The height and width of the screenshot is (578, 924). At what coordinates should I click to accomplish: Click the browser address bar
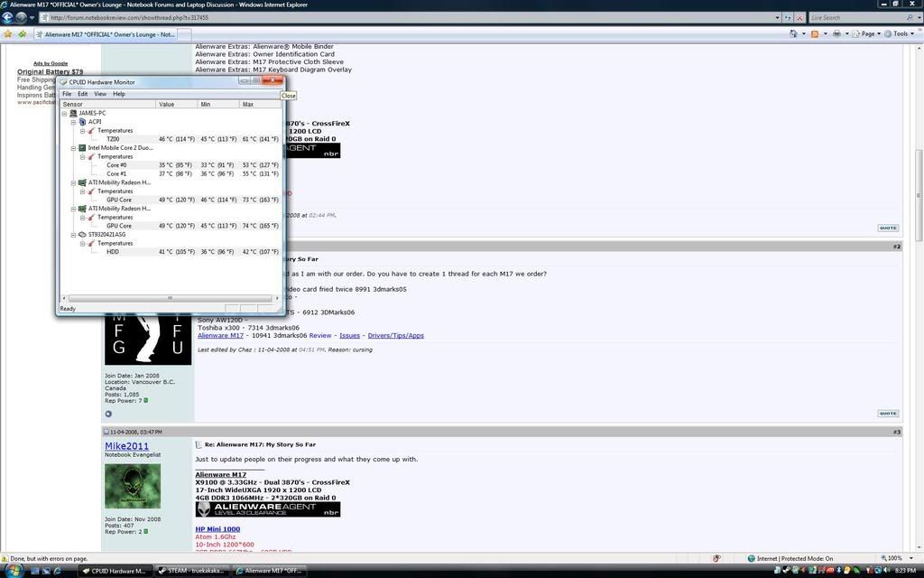click(x=407, y=18)
